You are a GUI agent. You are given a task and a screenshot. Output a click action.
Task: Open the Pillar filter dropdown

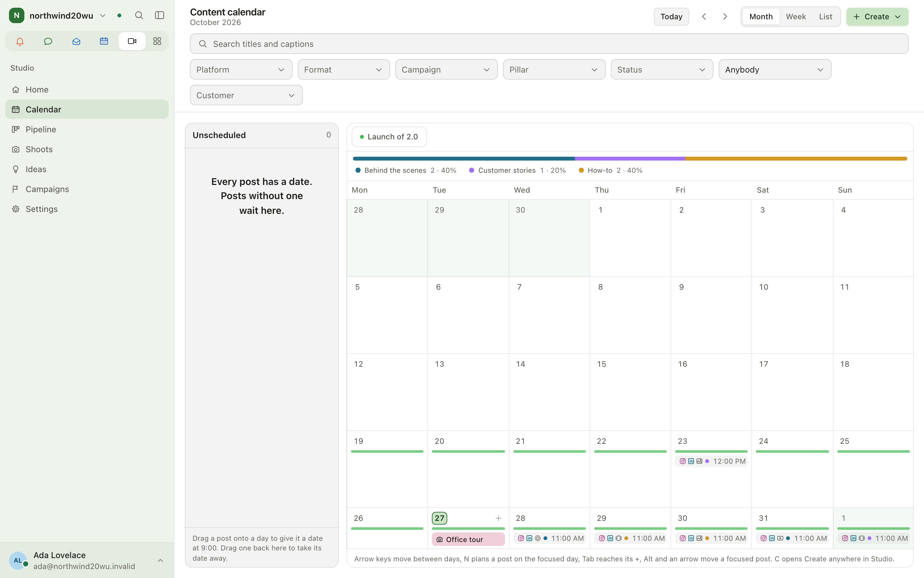tap(554, 70)
